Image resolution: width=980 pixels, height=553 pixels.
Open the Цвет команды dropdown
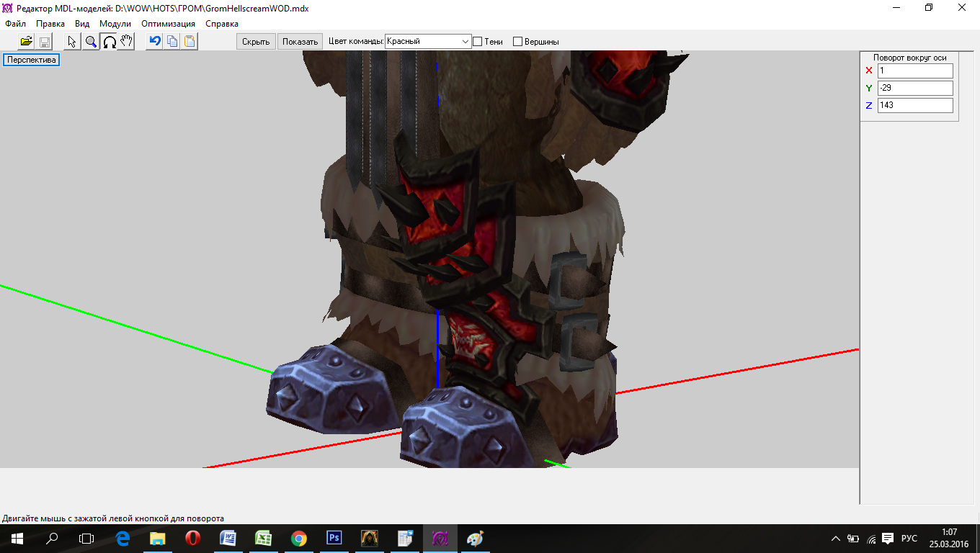pos(428,42)
